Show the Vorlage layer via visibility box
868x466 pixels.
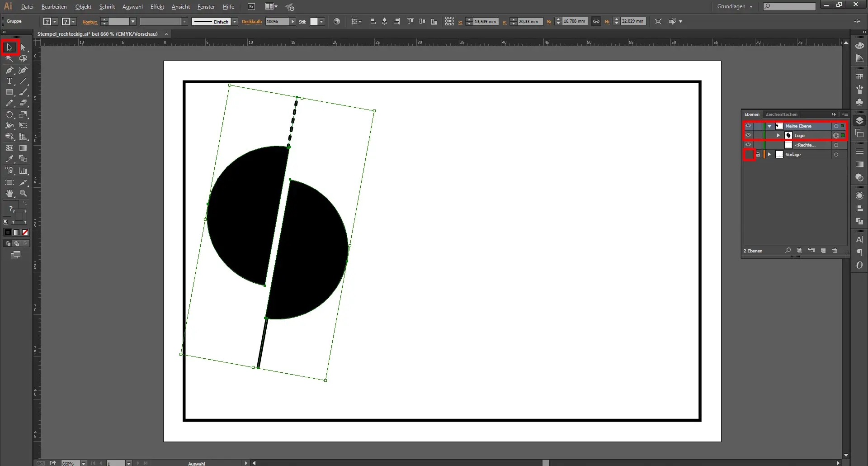click(x=749, y=155)
